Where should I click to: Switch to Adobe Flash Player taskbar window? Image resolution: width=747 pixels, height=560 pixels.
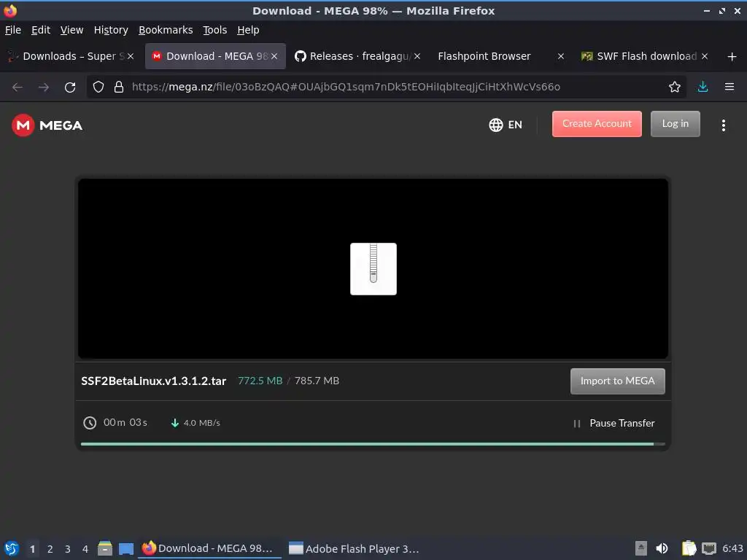pyautogui.click(x=355, y=548)
